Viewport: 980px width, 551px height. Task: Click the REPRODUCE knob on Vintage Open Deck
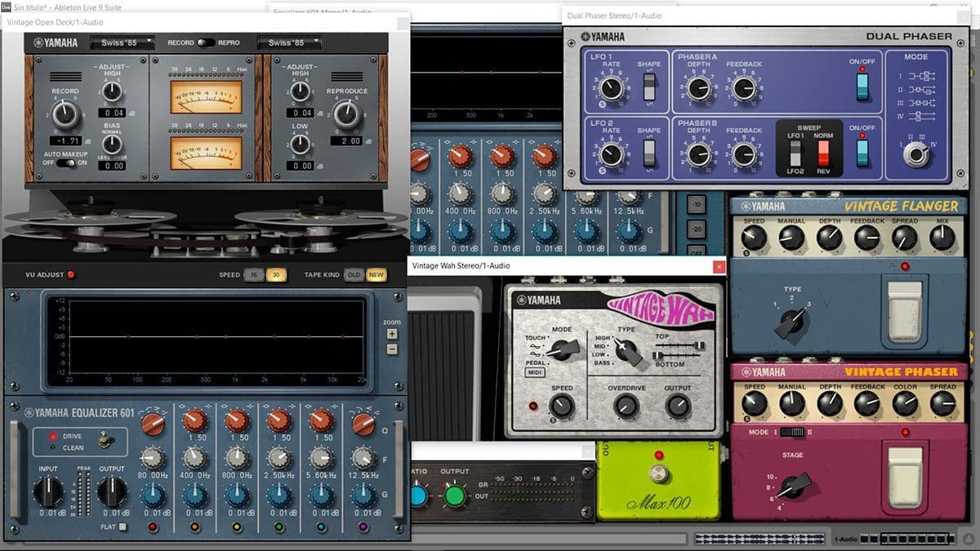tap(346, 114)
